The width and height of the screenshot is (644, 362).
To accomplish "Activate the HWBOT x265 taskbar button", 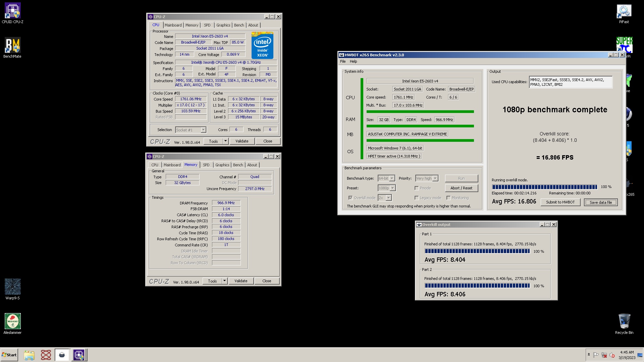I will pyautogui.click(x=62, y=355).
